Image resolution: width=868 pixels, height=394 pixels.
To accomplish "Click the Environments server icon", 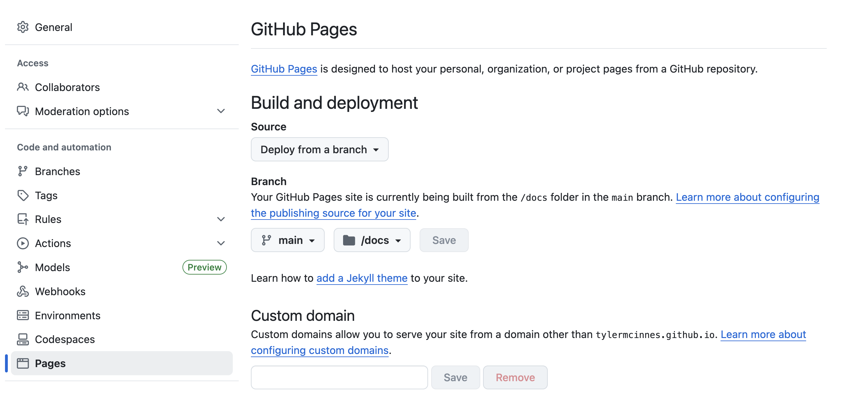I will (22, 315).
